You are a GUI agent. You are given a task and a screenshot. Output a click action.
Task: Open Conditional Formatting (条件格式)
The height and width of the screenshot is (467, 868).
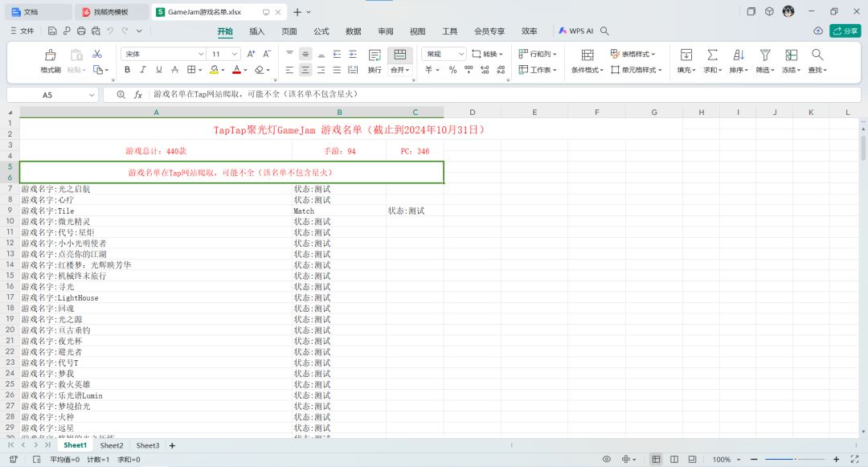pos(588,55)
